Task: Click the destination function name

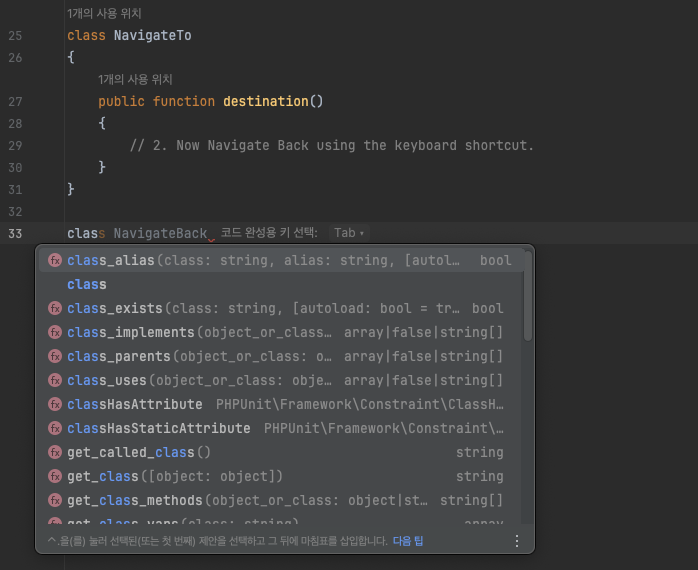Action: [x=266, y=102]
